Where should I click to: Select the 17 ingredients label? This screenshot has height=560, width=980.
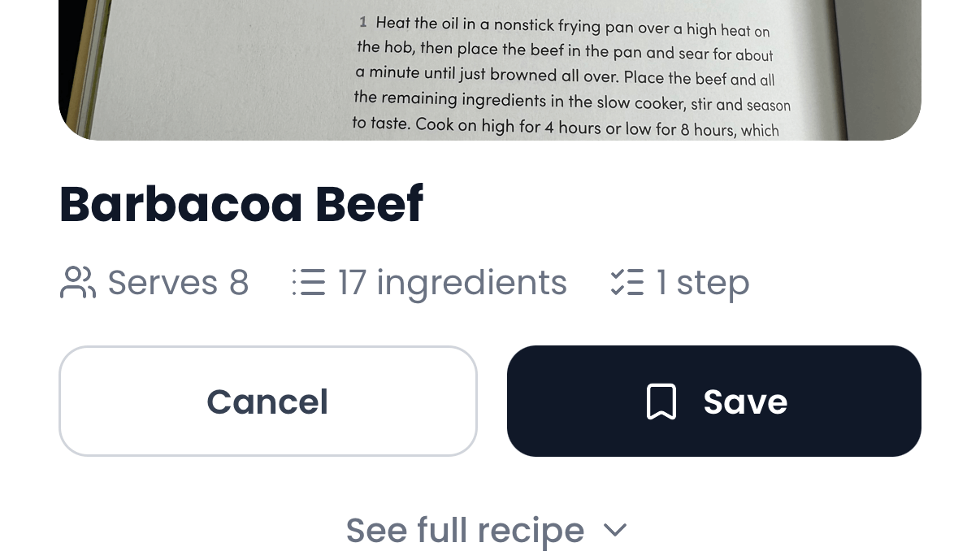tap(452, 283)
